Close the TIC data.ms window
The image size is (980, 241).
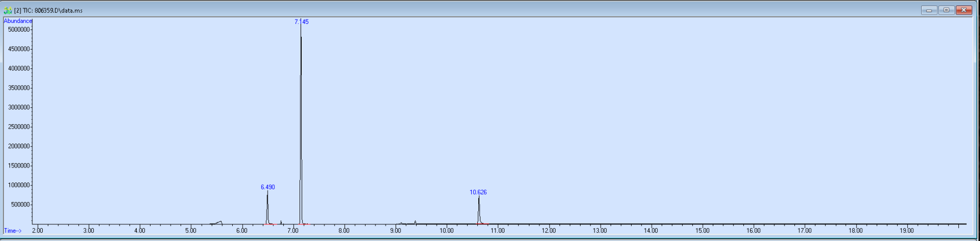pos(964,10)
